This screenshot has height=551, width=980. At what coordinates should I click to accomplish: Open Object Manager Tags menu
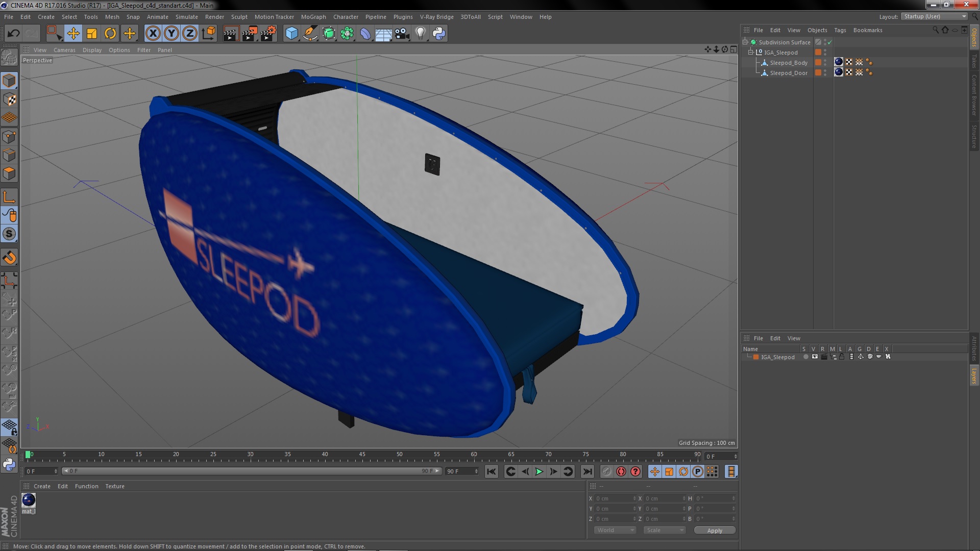840,30
